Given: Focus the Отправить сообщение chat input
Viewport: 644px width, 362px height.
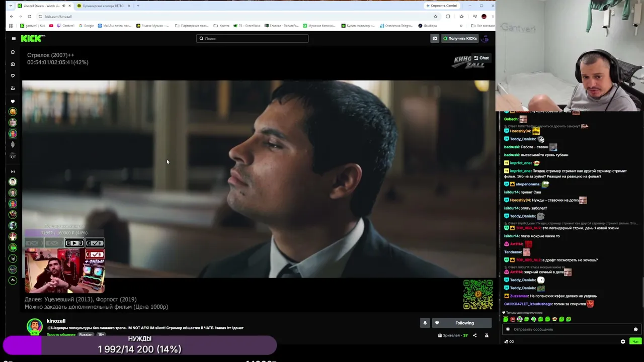Looking at the screenshot, I should click(x=572, y=329).
